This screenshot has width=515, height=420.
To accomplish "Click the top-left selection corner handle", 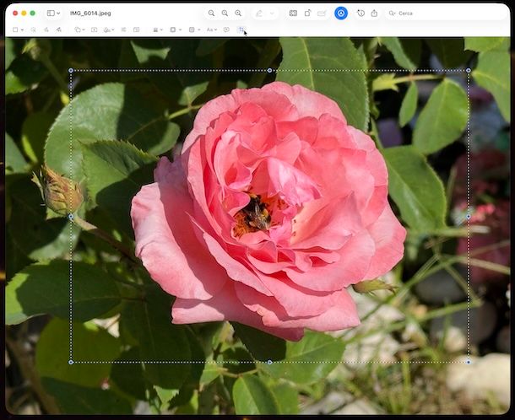I will 71,70.
